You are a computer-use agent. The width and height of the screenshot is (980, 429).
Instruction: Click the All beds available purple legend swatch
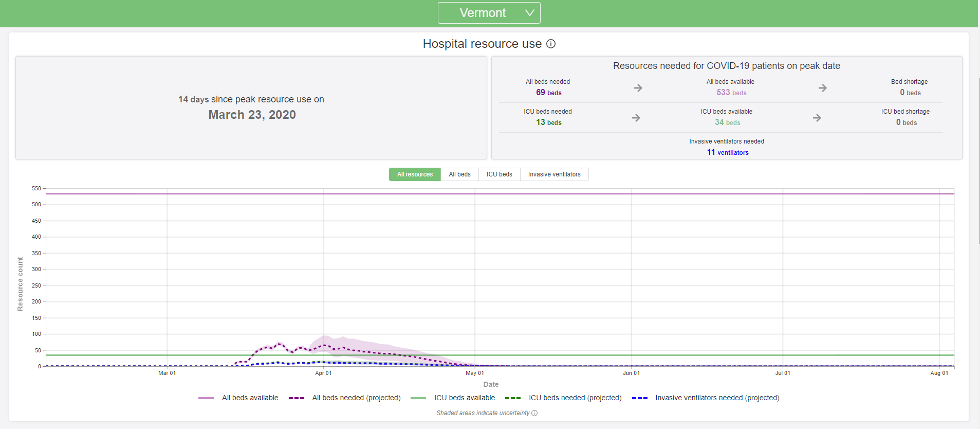(206, 398)
